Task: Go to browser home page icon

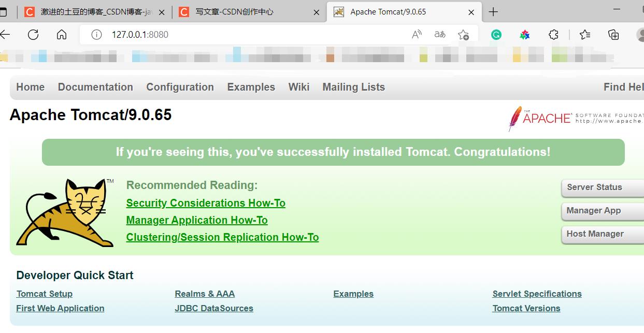Action: pos(62,35)
